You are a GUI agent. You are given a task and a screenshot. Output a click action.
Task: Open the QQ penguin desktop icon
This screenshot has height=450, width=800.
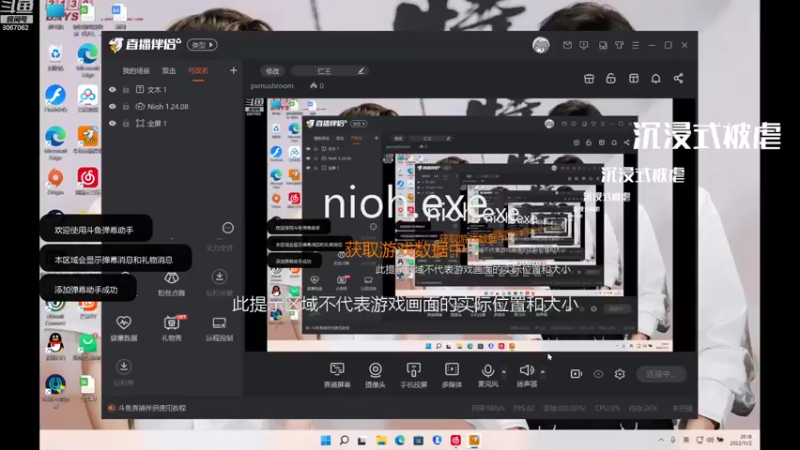click(x=55, y=346)
